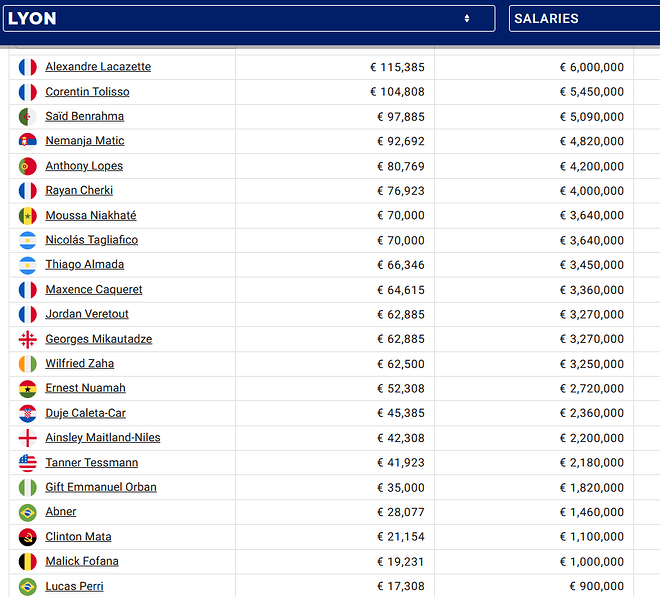Open the LYON team dropdown
Image resolution: width=660 pixels, height=597 pixels.
249,19
